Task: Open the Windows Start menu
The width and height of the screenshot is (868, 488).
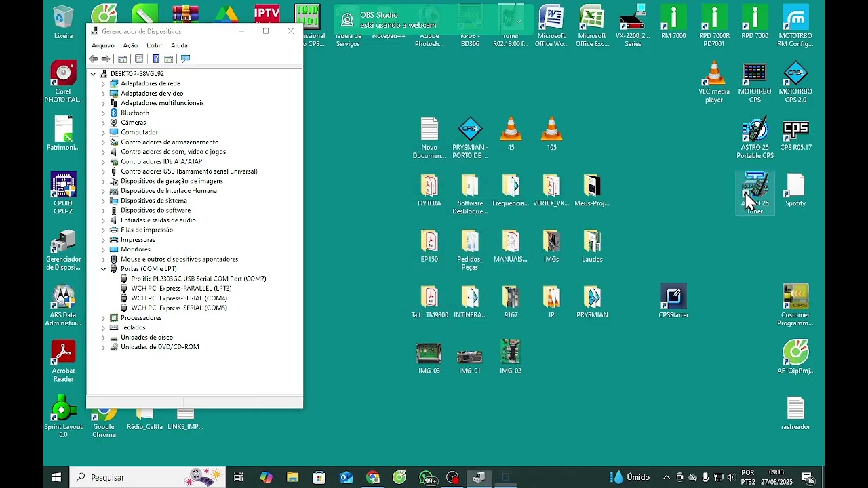Action: click(x=56, y=477)
